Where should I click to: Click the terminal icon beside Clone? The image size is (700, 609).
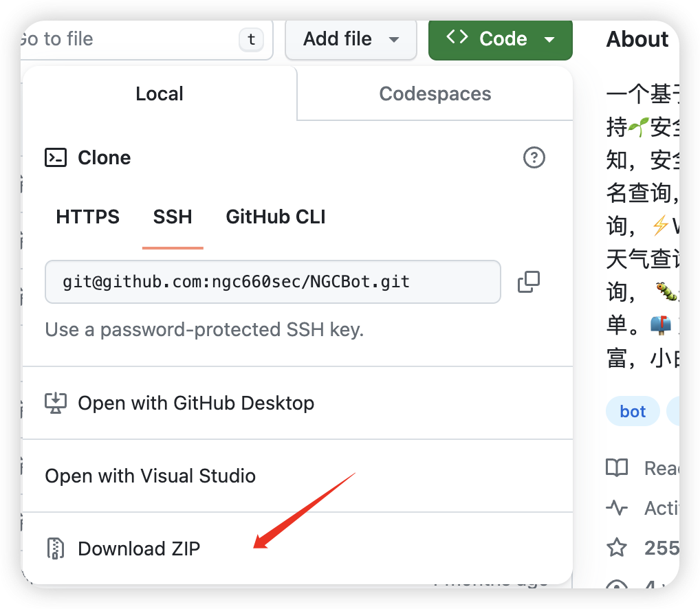pos(56,157)
